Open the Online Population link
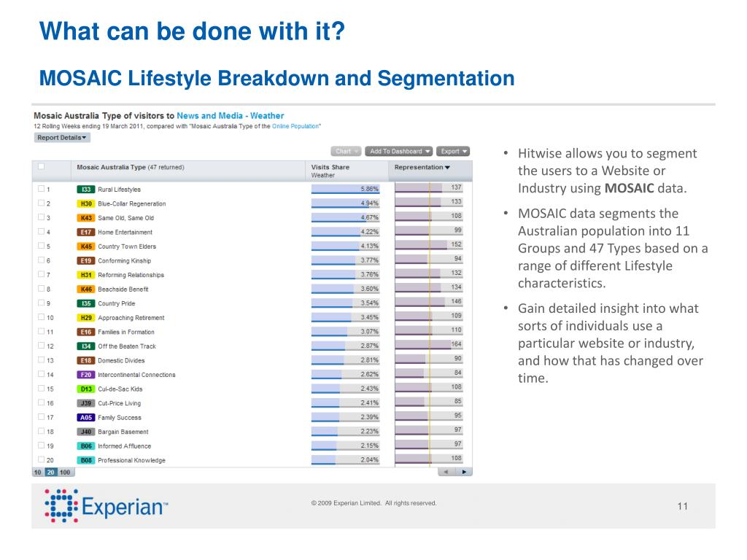747x560 pixels. pos(295,126)
